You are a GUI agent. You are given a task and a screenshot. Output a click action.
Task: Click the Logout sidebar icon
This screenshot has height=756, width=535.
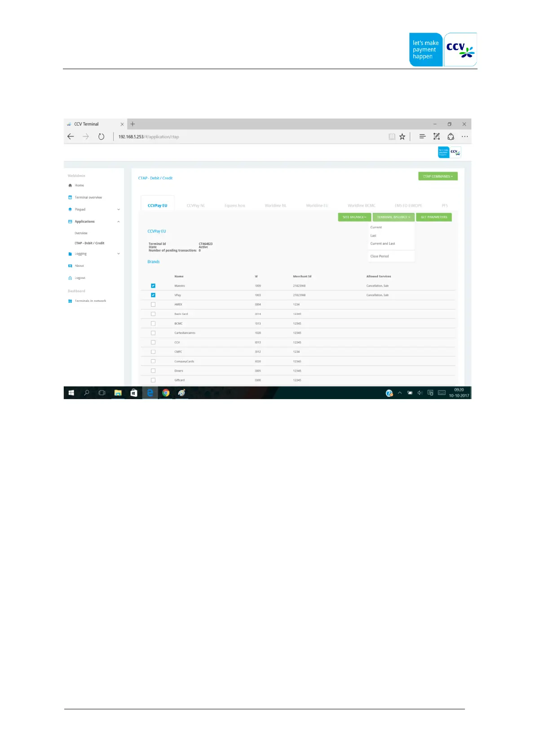click(x=70, y=278)
